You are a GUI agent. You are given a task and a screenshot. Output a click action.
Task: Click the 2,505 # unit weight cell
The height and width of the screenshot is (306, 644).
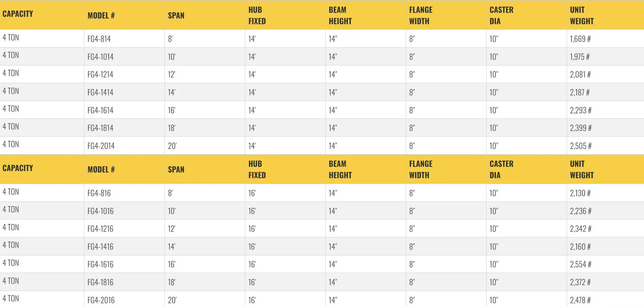click(580, 146)
